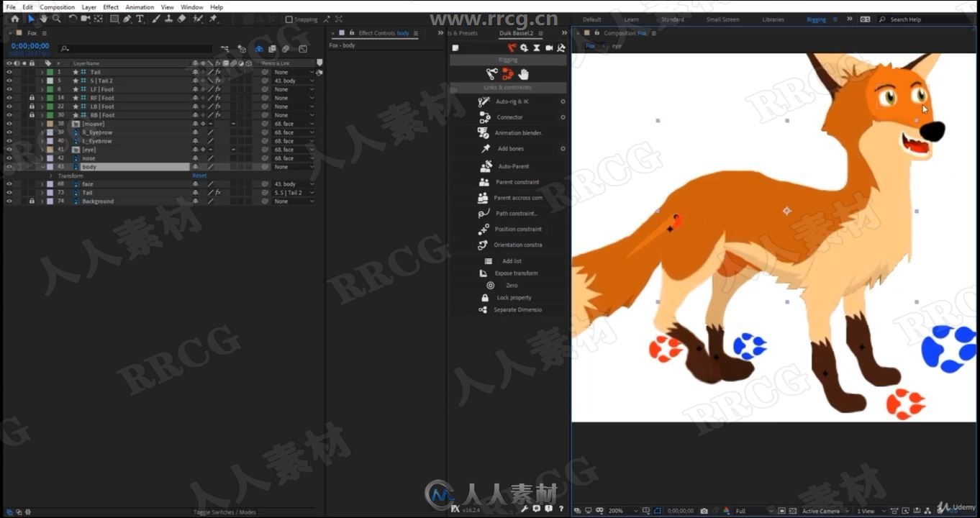Click the Expose transform button

509,273
